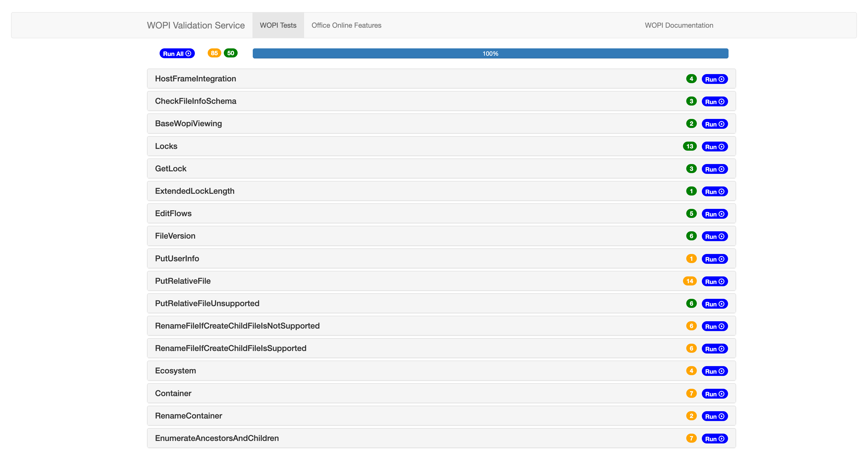Click orange badge 2 on RenameContainer
Image resolution: width=868 pixels, height=450 pixels.
691,415
